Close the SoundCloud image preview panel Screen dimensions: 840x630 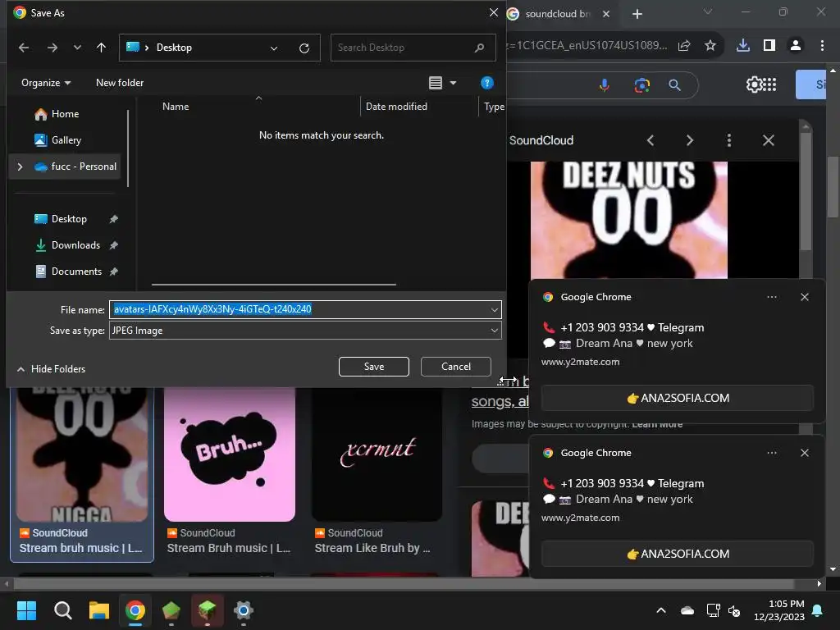point(768,140)
